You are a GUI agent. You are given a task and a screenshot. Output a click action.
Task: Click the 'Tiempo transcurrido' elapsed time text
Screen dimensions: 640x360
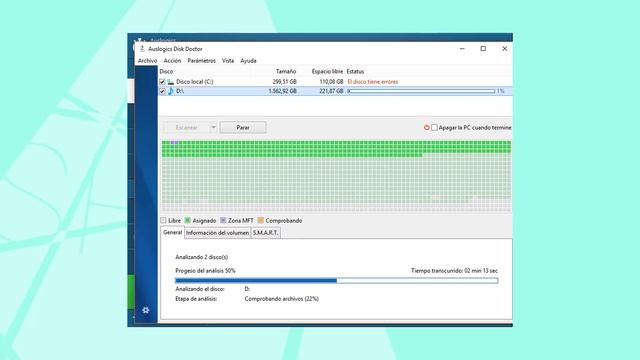(x=454, y=271)
